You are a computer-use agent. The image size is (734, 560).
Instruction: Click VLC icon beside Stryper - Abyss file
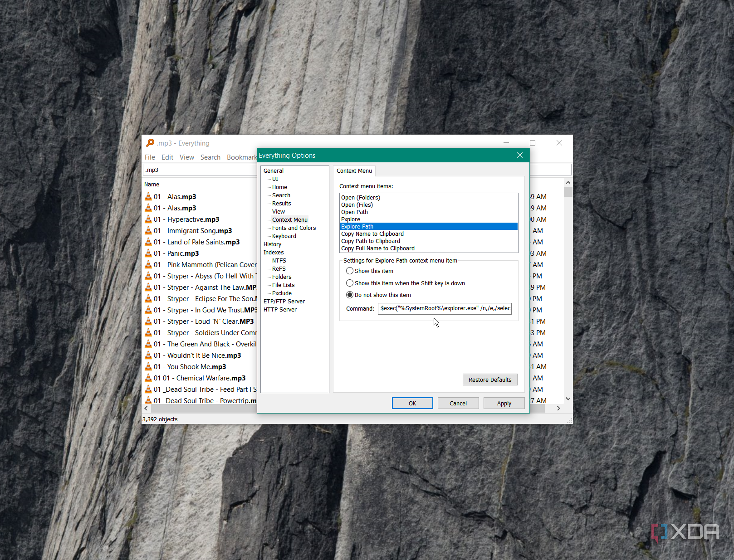point(148,276)
